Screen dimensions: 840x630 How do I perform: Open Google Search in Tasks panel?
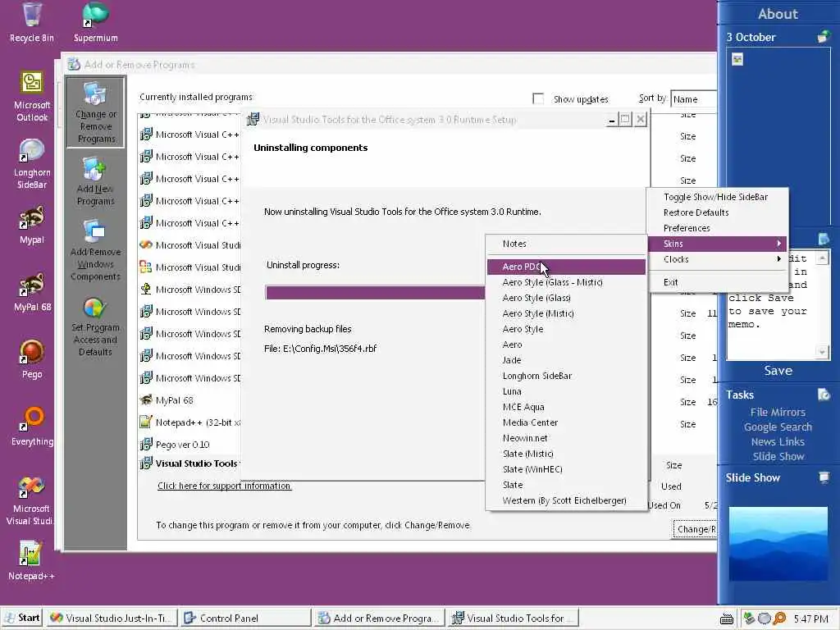[x=778, y=427]
